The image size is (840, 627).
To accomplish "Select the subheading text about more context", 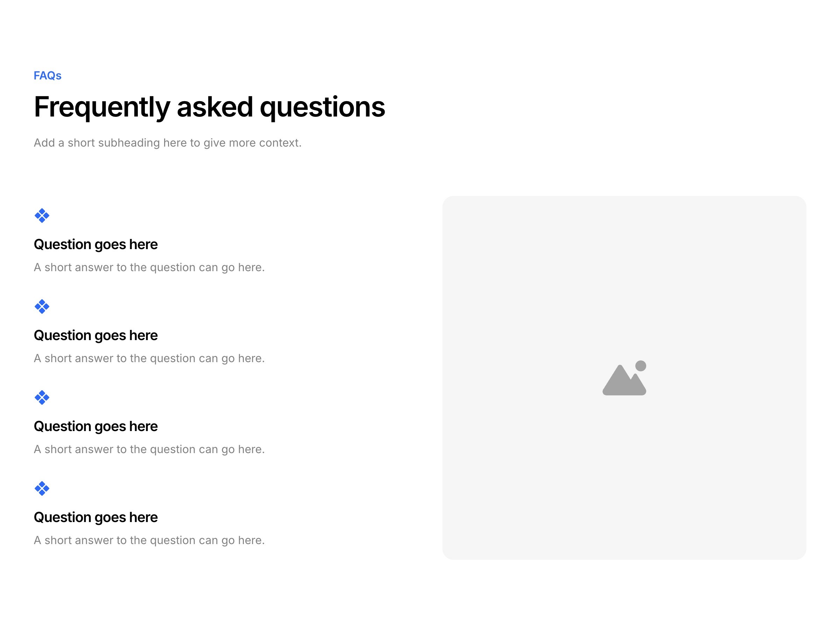I will point(168,143).
